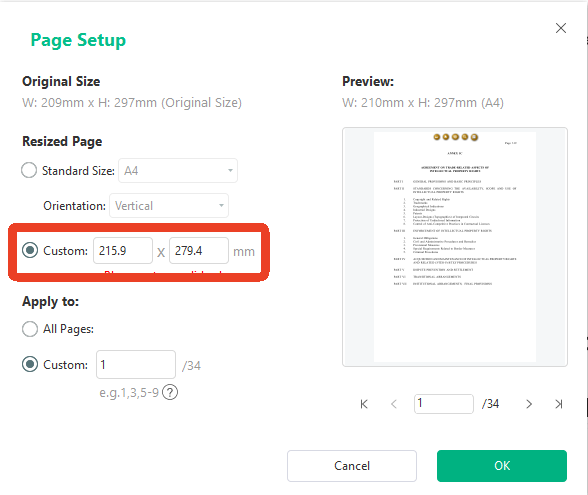Close the Page Setup dialog
The width and height of the screenshot is (588, 495).
tap(561, 28)
